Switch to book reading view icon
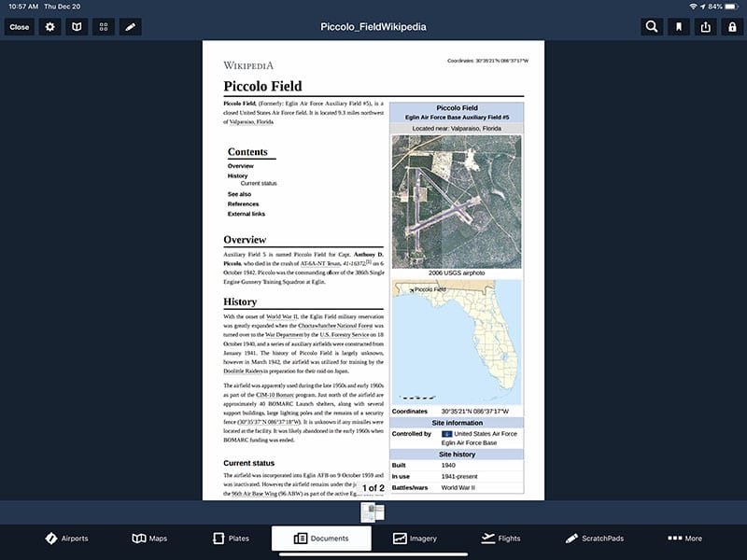 pyautogui.click(x=77, y=27)
